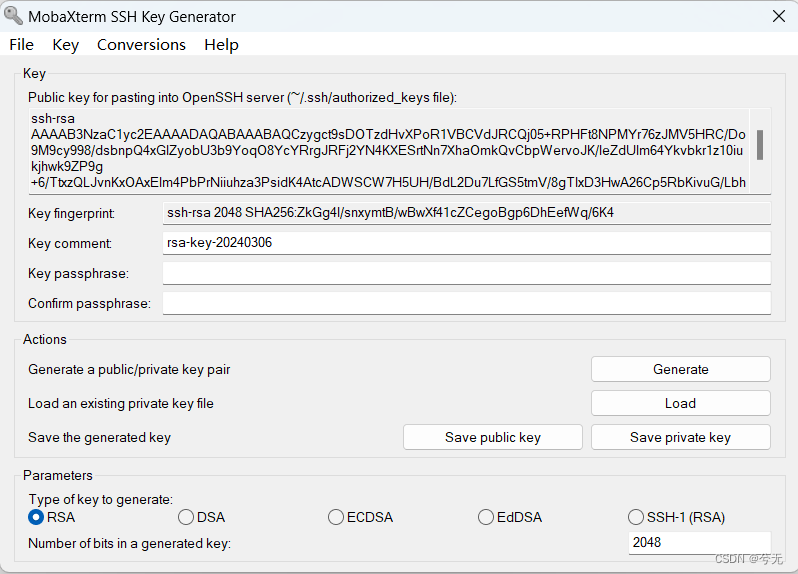Image resolution: width=798 pixels, height=574 pixels.
Task: Open the Help menu
Action: click(x=221, y=45)
